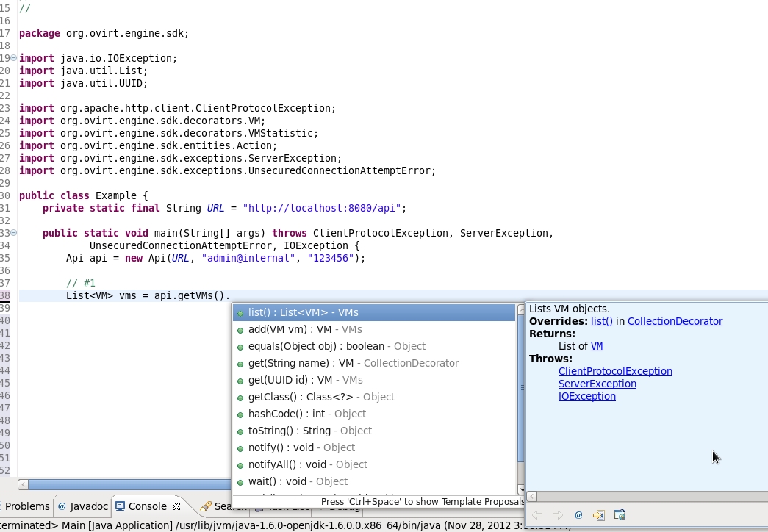The height and width of the screenshot is (532, 768).
Task: Click the left arrow of Javadoc popup scrollbar
Action: (x=532, y=497)
